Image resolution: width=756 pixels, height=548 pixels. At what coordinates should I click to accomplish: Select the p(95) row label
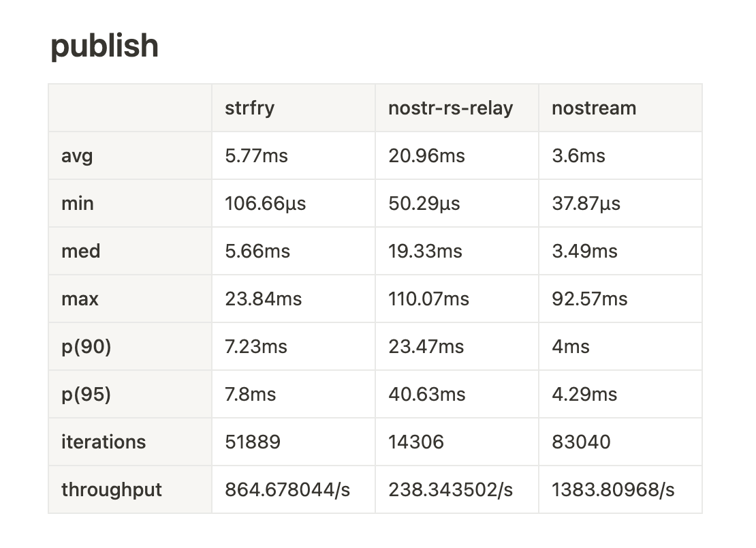point(86,394)
